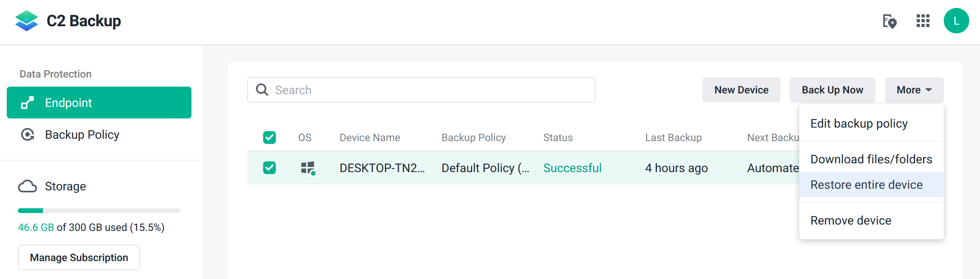Click the Default Policy cell

click(486, 168)
